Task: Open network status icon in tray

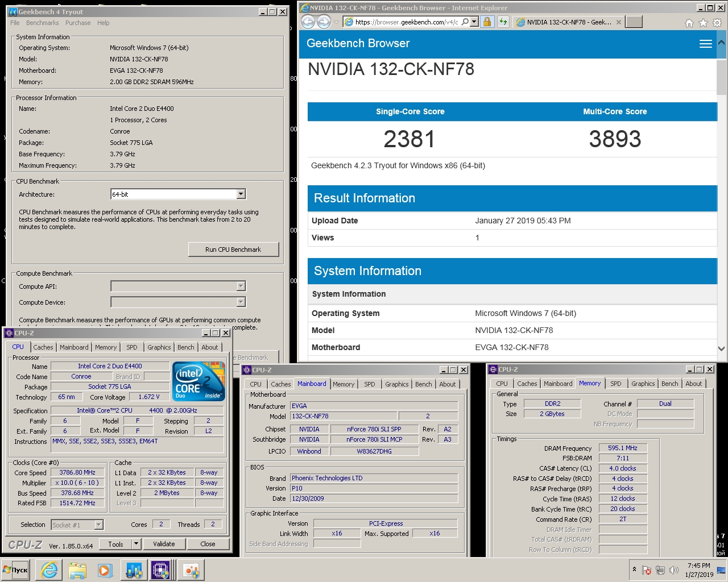Action: pyautogui.click(x=660, y=570)
